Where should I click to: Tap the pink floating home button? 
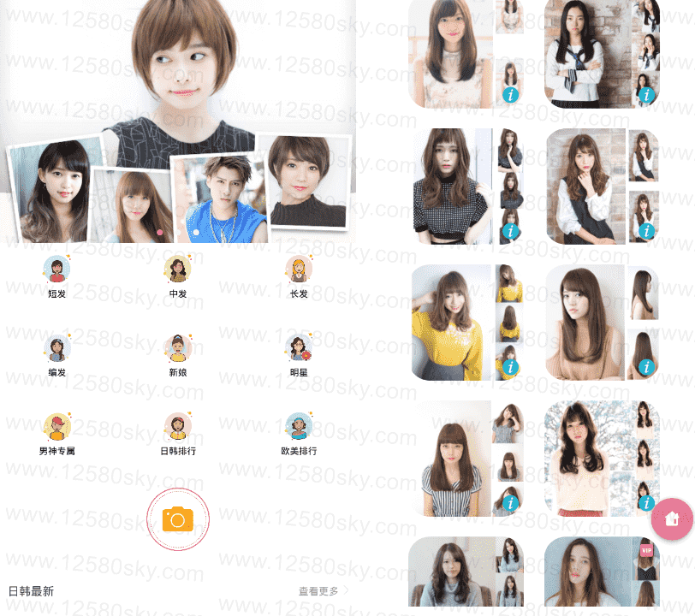point(672,518)
